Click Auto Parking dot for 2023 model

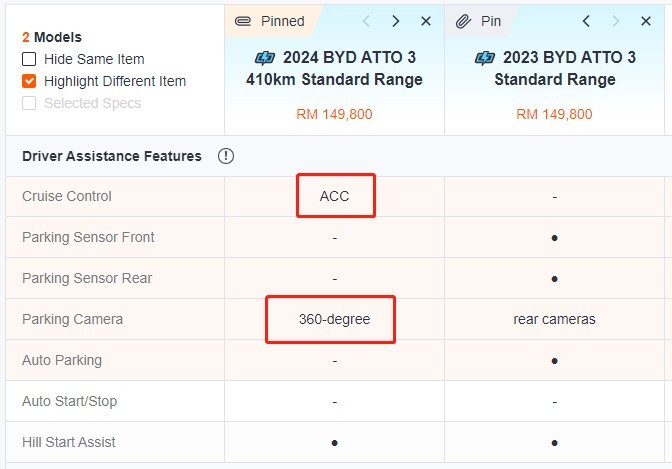click(x=555, y=361)
